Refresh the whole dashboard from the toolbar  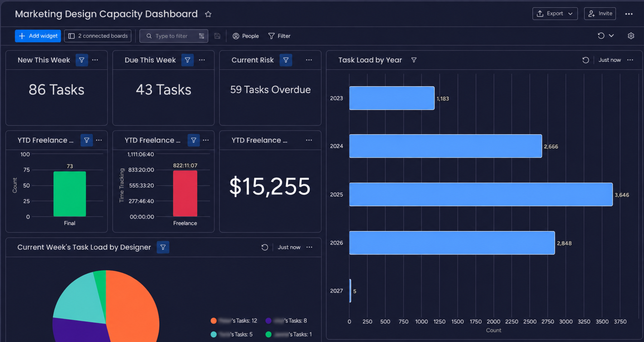pos(601,36)
